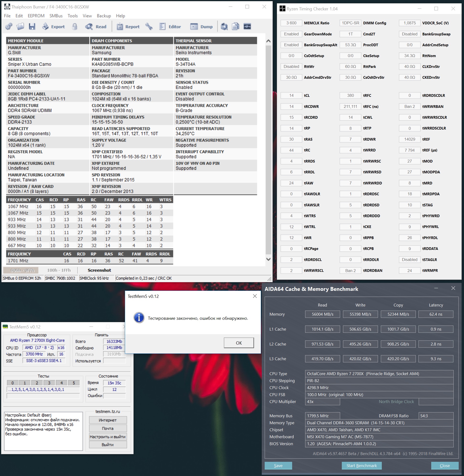Click the Read SPD toolbar button
Screen dimensions: 464x476
[x=96, y=26]
